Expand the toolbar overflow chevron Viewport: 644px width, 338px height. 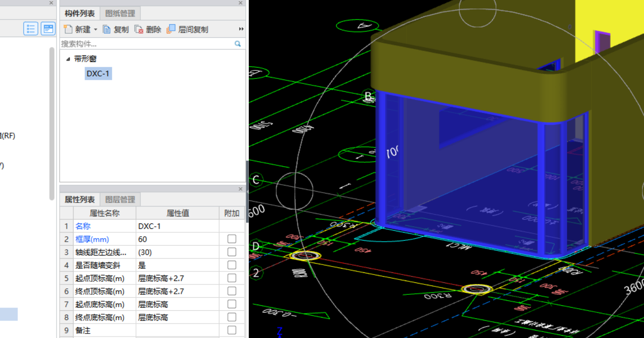pyautogui.click(x=241, y=29)
